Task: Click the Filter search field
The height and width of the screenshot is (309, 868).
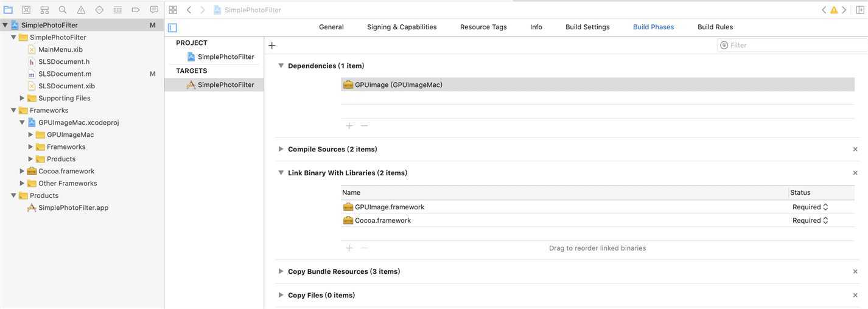Action: pyautogui.click(x=793, y=45)
